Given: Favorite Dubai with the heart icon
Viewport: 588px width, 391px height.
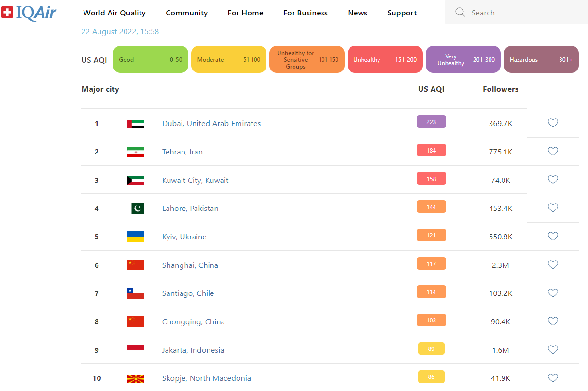Looking at the screenshot, I should tap(553, 123).
